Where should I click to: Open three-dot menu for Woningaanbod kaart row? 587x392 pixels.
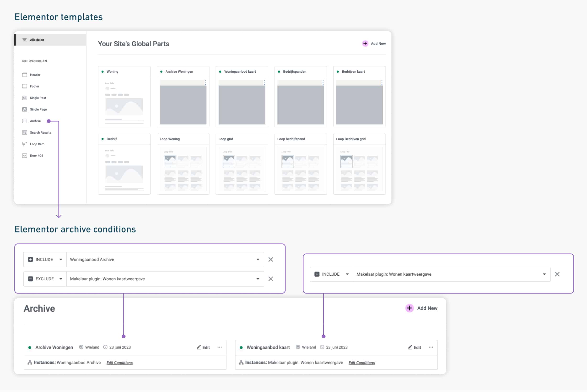click(431, 347)
